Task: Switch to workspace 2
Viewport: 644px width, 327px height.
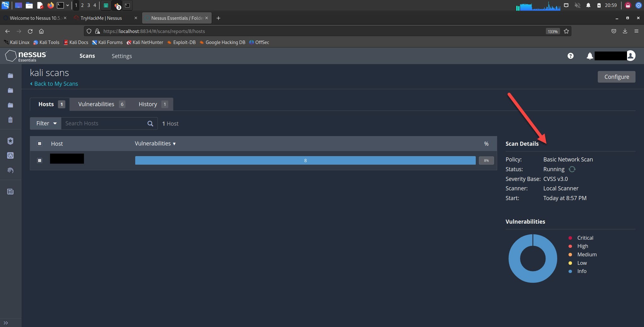Action: click(82, 5)
